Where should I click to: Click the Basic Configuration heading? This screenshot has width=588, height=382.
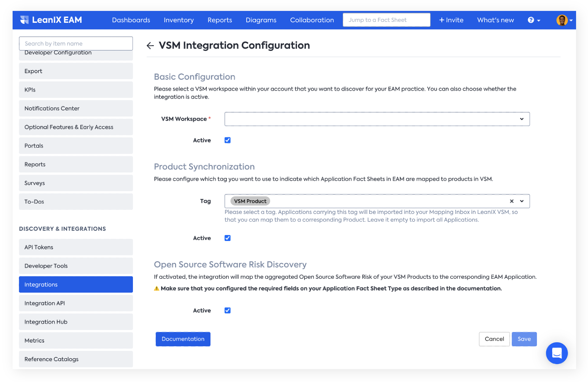click(195, 77)
